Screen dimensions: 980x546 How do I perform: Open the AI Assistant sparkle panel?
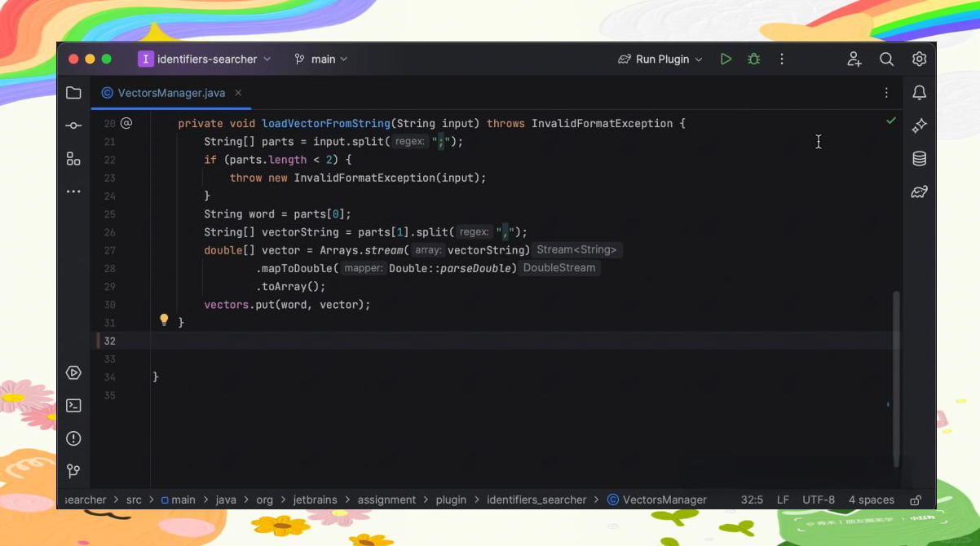click(x=919, y=125)
